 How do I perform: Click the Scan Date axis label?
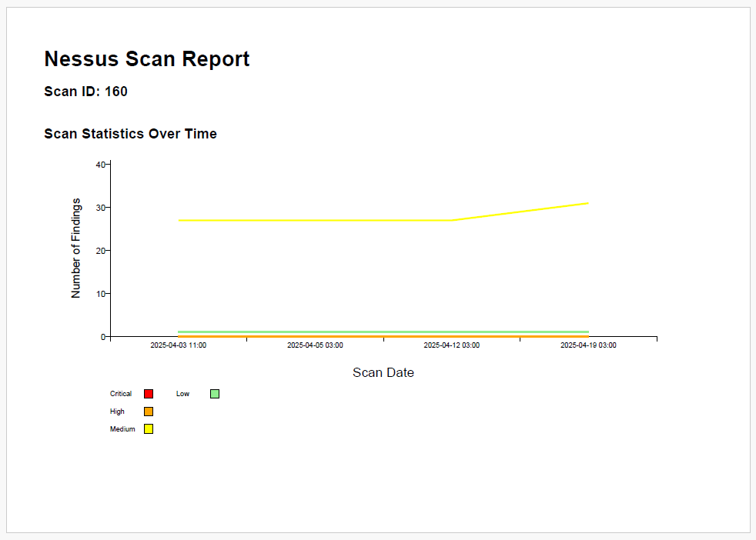[383, 372]
